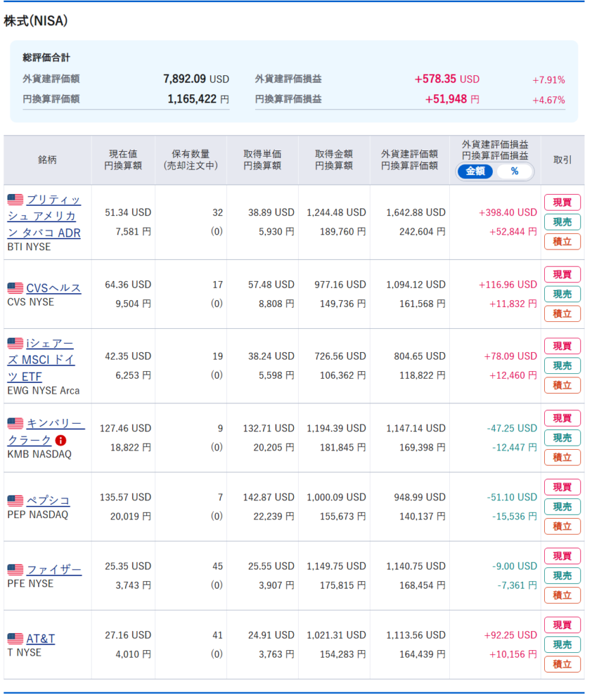Open the キンバリー クラーク stock link

pos(46,431)
